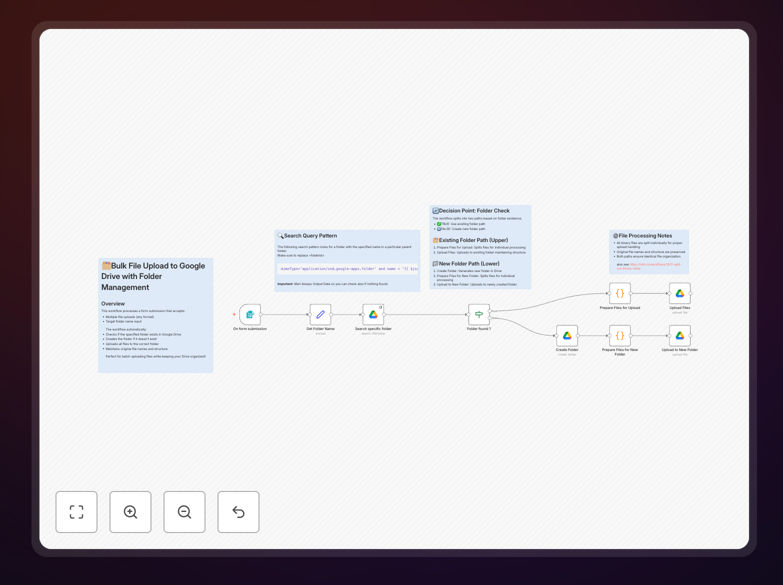Click the Folder found ? label
Viewport: 783px width, 585px height.
click(478, 329)
